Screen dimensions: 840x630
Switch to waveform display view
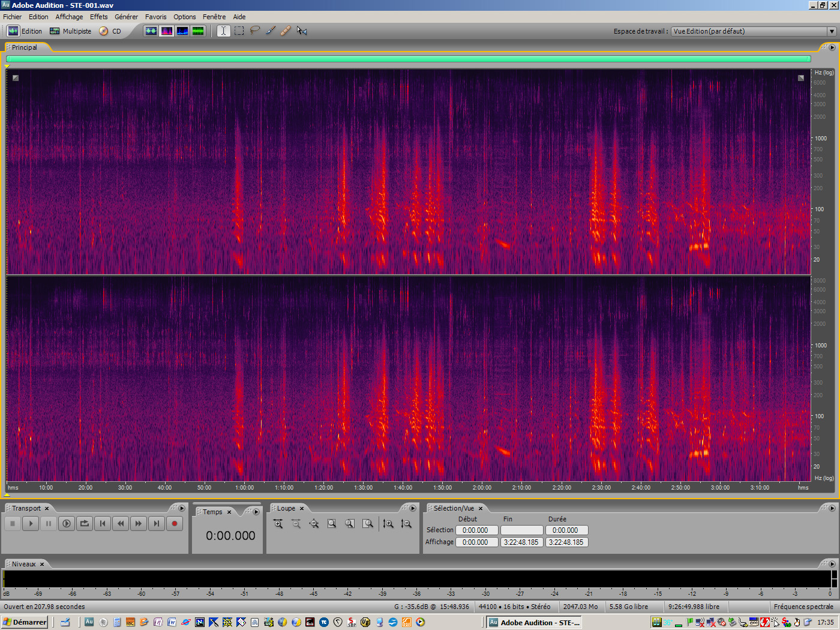pyautogui.click(x=151, y=31)
